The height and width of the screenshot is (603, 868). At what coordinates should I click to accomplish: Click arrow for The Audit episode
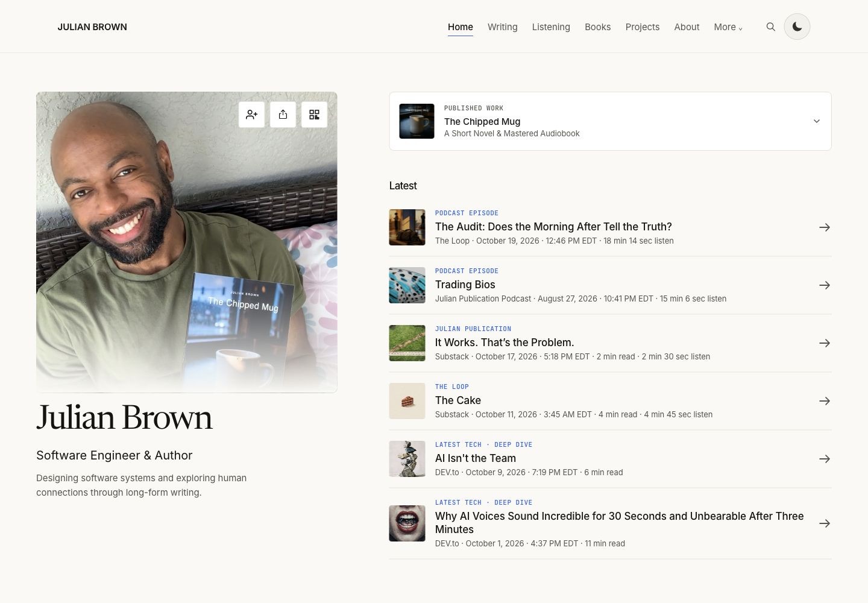coord(825,227)
